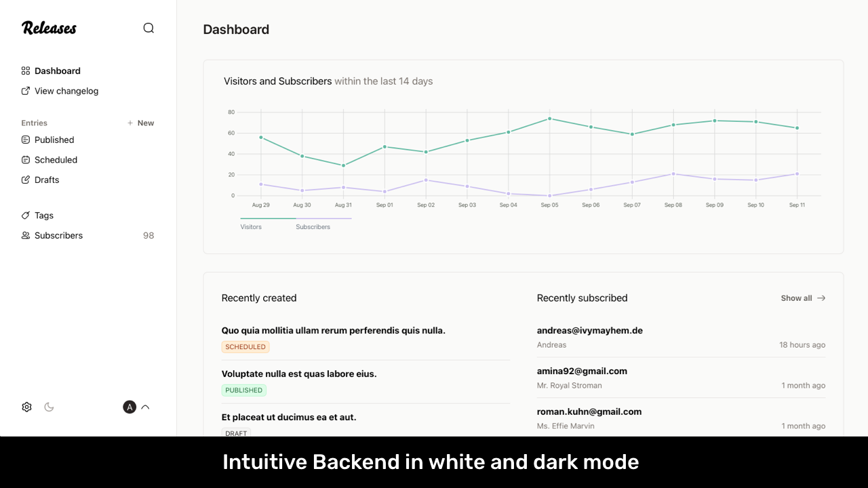Click the name 'Mr. Royal Stroman'
868x488 pixels.
[x=570, y=386]
